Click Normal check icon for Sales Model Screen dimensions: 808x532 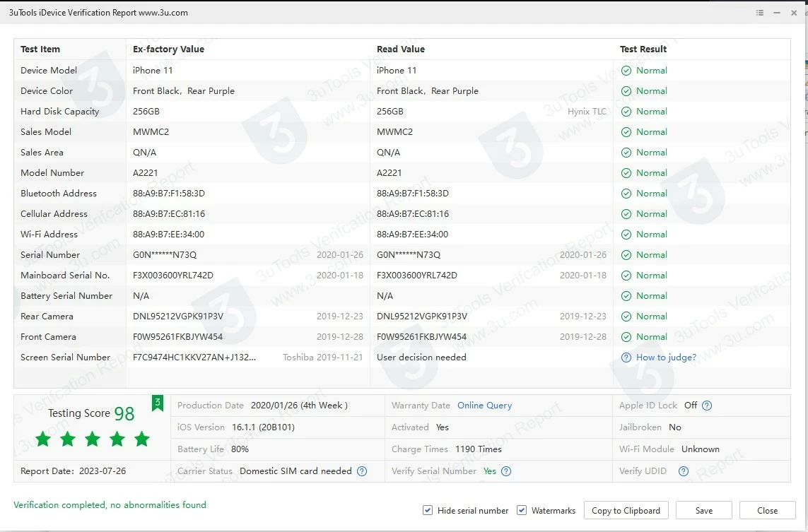626,132
